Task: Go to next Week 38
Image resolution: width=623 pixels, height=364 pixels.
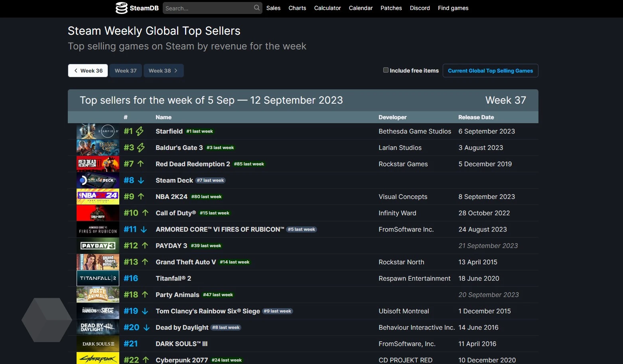Action: point(164,71)
